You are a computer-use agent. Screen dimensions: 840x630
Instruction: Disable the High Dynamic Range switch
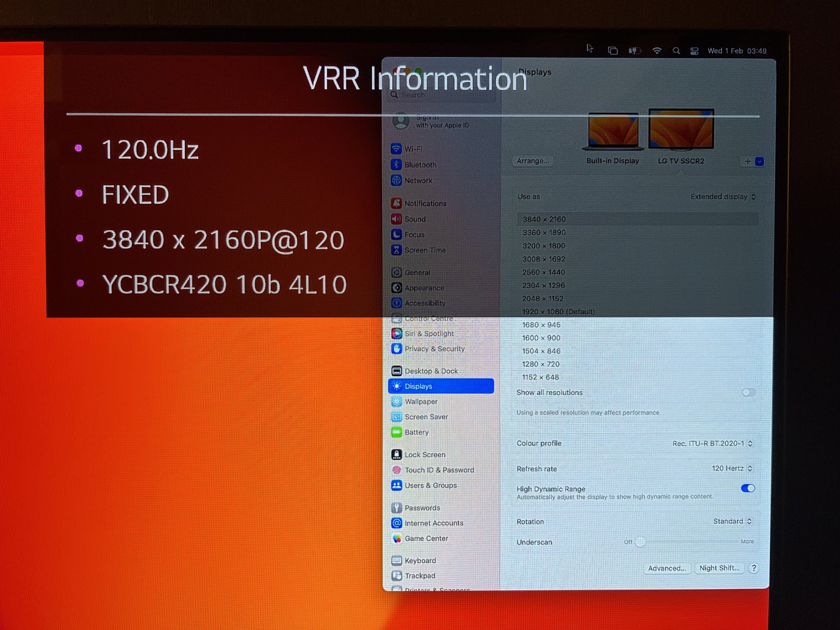coord(748,488)
